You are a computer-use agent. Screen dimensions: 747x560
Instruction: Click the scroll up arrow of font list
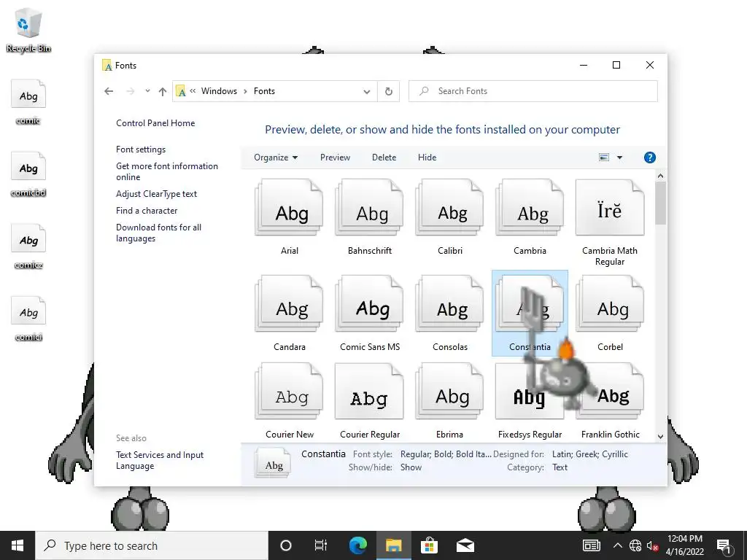660,176
